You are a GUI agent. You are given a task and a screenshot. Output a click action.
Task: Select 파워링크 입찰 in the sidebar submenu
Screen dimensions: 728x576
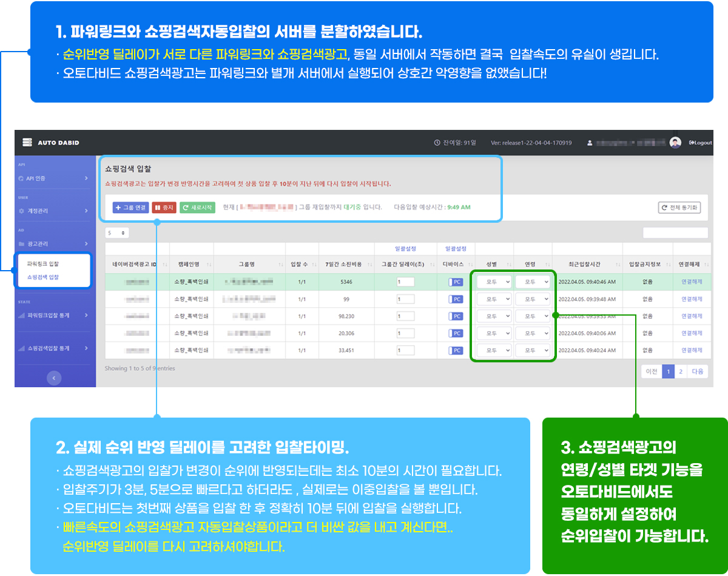pos(43,264)
